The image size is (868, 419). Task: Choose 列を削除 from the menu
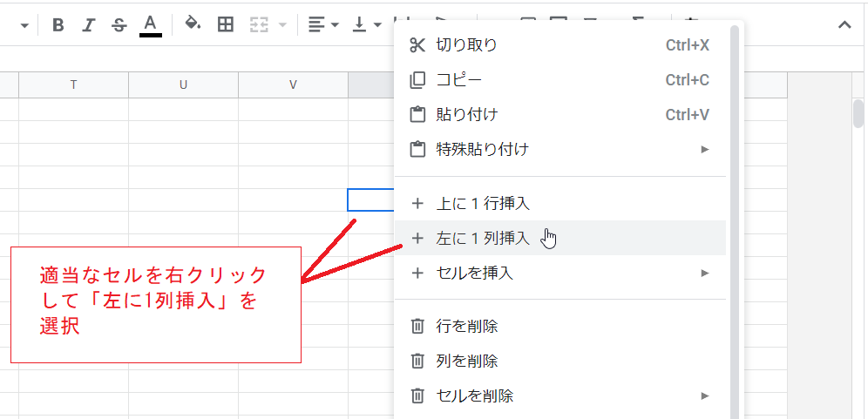tap(560, 362)
